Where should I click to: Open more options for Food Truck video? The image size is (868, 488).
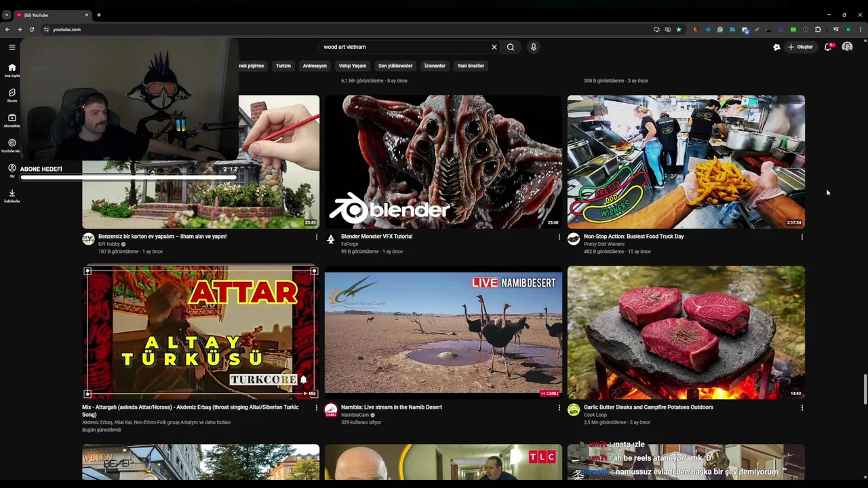[x=802, y=237]
